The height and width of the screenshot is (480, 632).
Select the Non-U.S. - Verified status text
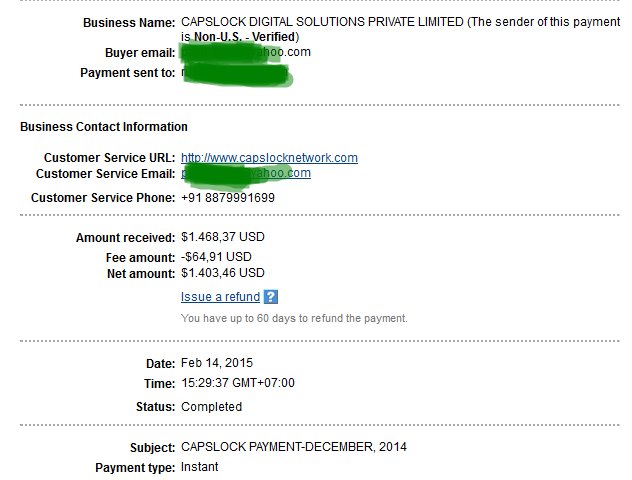click(x=245, y=37)
